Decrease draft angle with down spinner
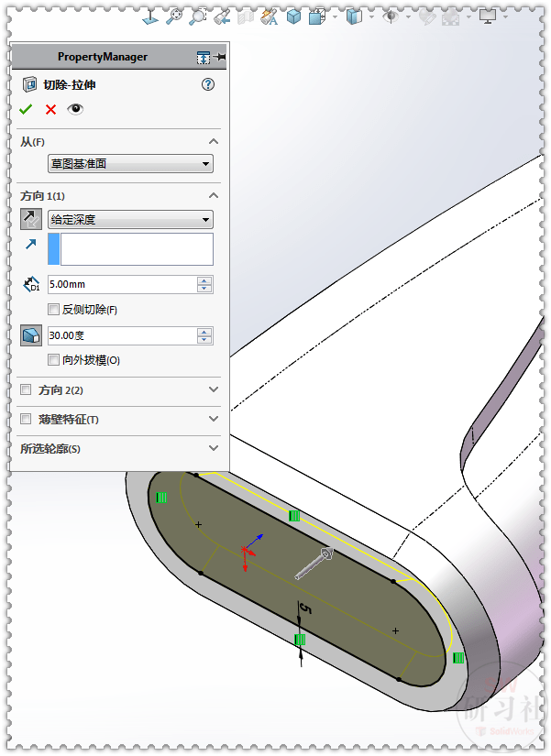This screenshot has width=551, height=756. tap(204, 339)
